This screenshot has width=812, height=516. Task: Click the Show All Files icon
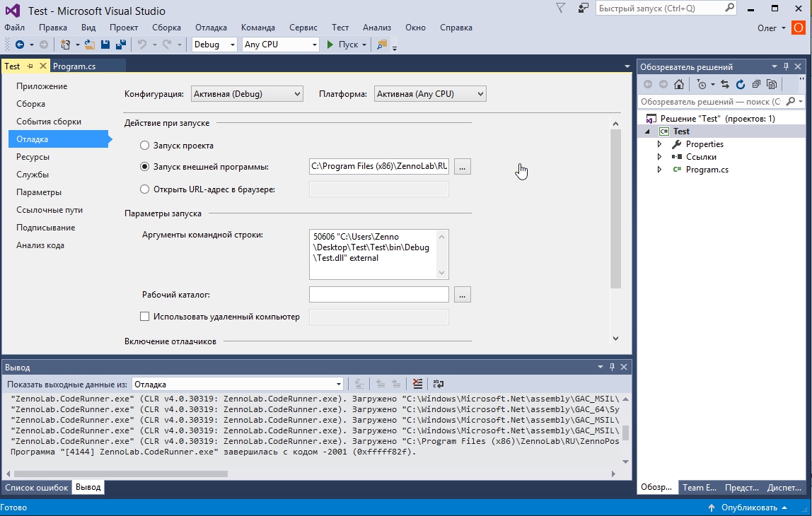pos(772,84)
